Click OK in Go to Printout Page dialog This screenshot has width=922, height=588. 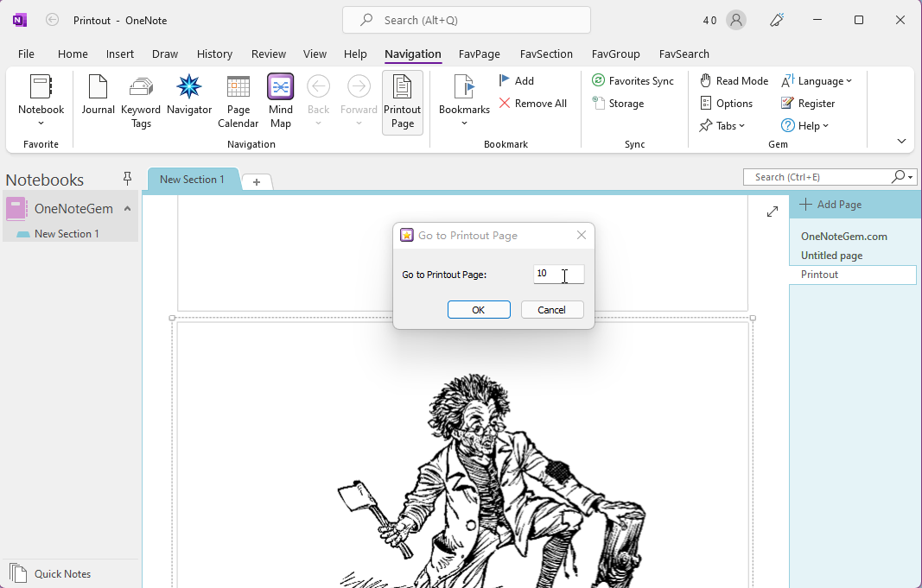click(479, 310)
